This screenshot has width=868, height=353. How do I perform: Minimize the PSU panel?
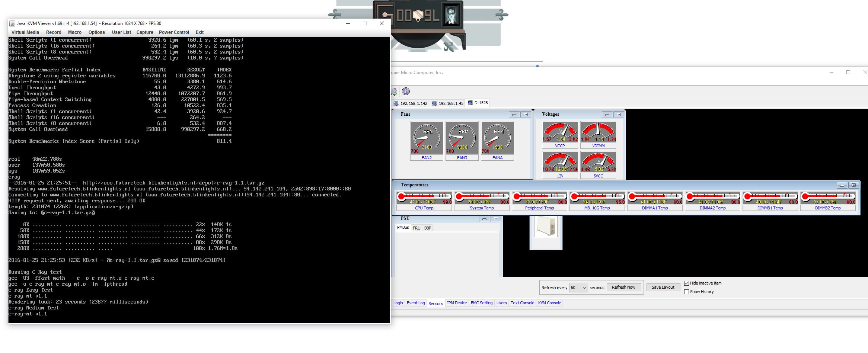484,219
